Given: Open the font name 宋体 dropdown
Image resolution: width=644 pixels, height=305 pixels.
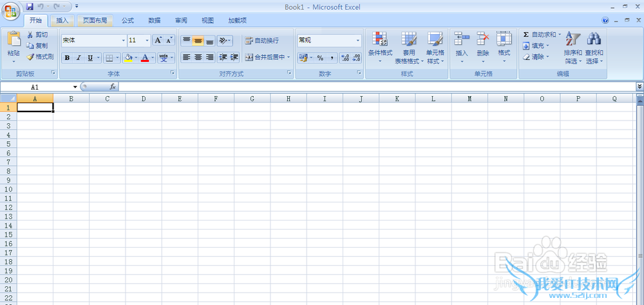Looking at the screenshot, I should [124, 40].
